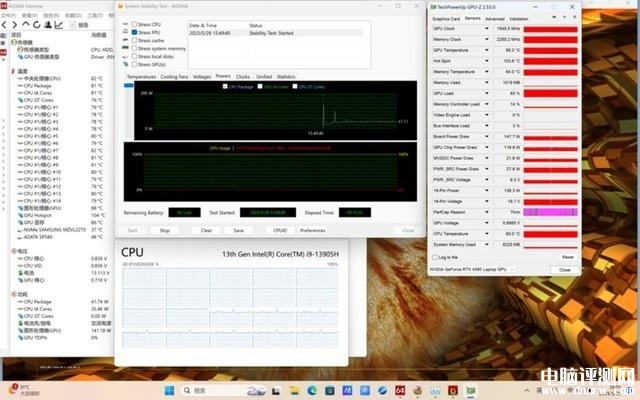Image resolution: width=640 pixels, height=400 pixels.
Task: Open the weather widget on the taskbar
Action: point(24,390)
